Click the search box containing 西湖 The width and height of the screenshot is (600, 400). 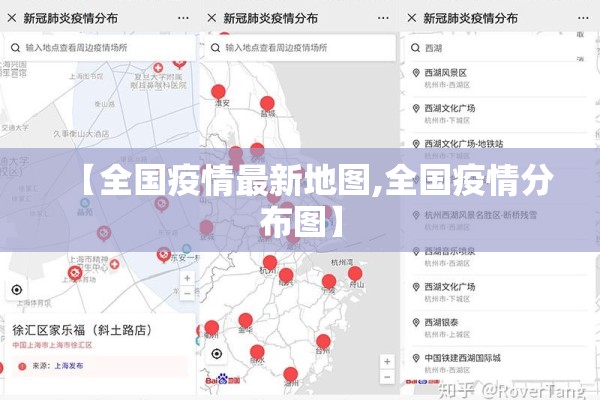coord(497,48)
